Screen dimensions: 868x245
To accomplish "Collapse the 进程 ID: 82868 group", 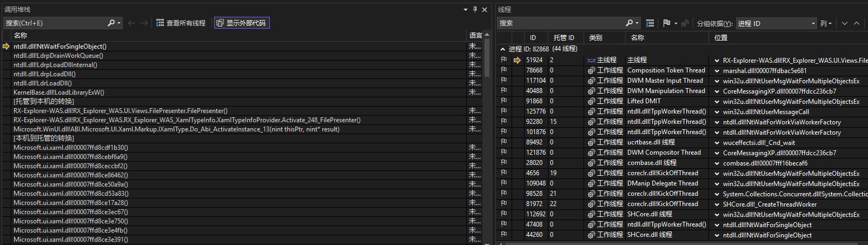I will click(x=503, y=49).
